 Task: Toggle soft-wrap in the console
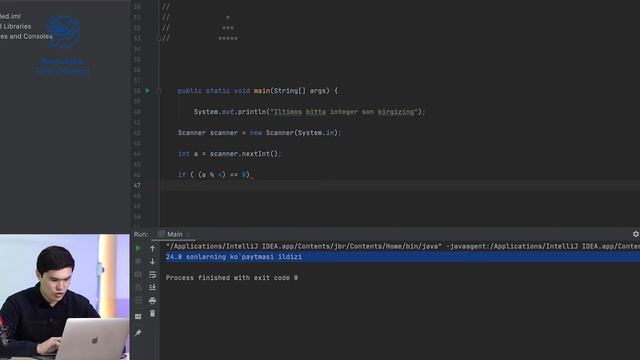152,274
